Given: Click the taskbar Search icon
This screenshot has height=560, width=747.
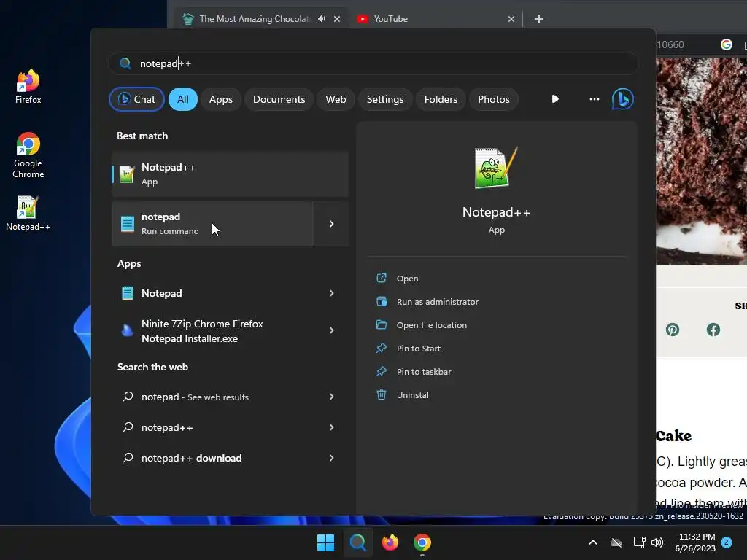Looking at the screenshot, I should [357, 542].
